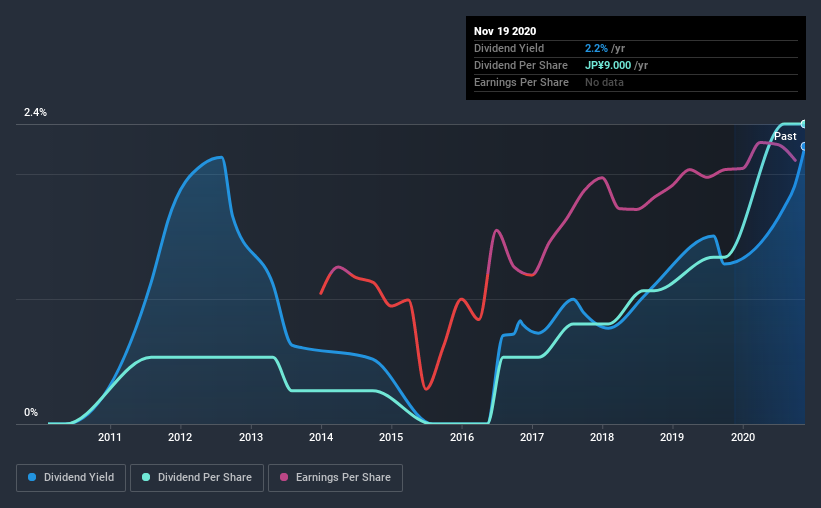Image resolution: width=821 pixels, height=508 pixels.
Task: Click the Dividend Per Share endpoint marker
Action: (x=804, y=124)
